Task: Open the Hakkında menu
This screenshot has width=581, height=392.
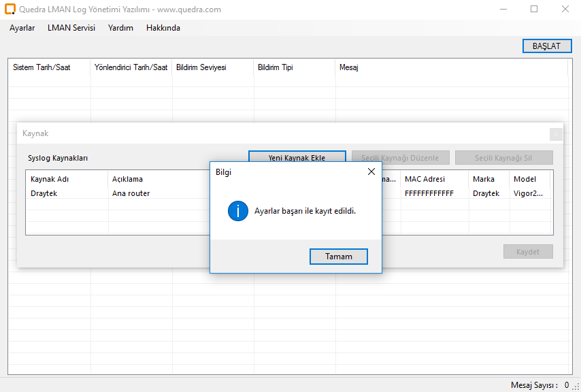Action: click(x=163, y=28)
